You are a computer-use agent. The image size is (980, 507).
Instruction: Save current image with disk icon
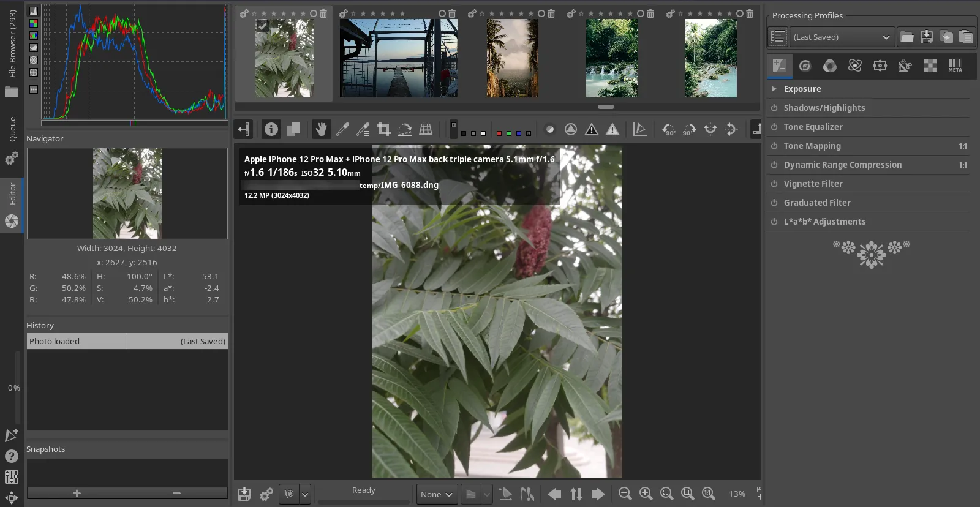tap(244, 494)
